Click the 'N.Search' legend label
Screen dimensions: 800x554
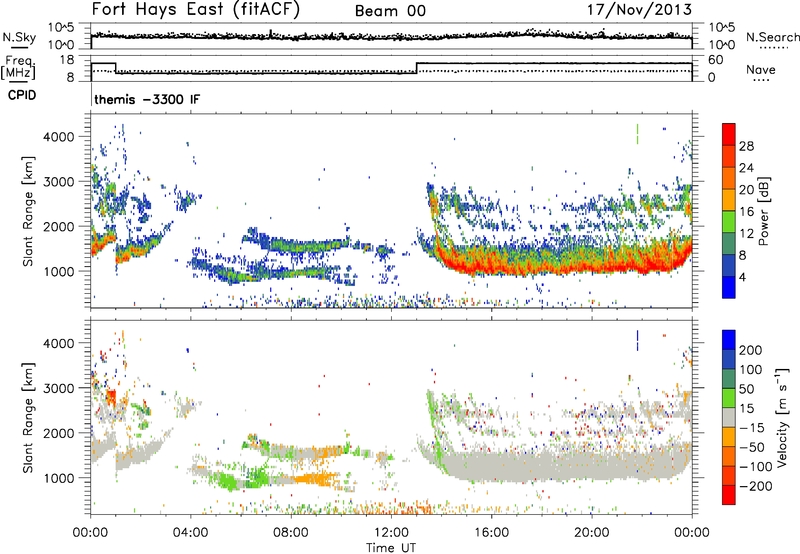click(772, 37)
